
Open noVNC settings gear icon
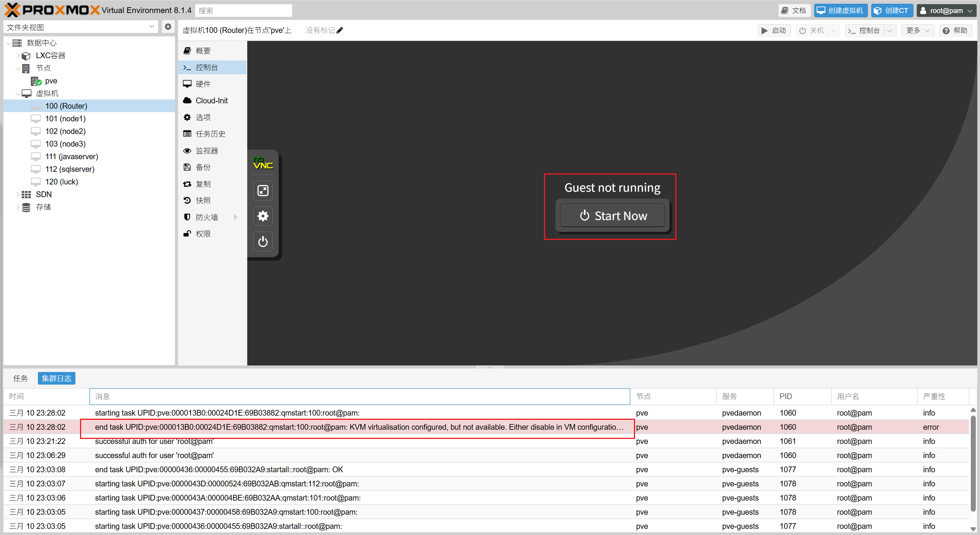click(263, 216)
